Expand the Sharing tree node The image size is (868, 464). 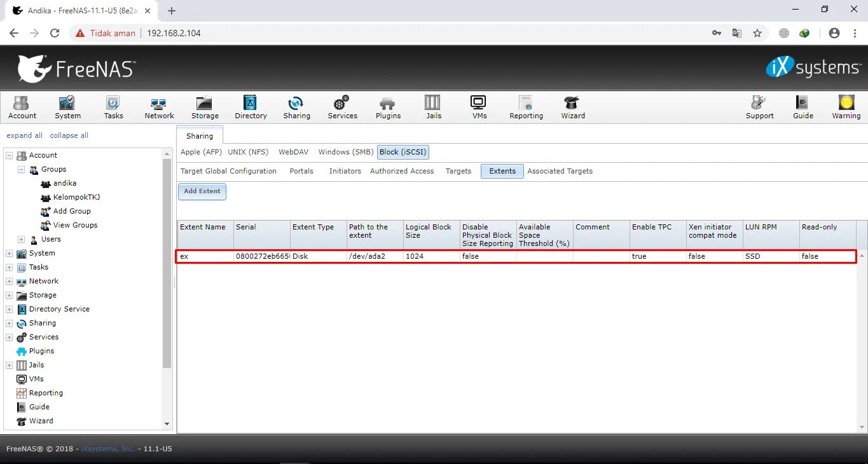click(10, 323)
